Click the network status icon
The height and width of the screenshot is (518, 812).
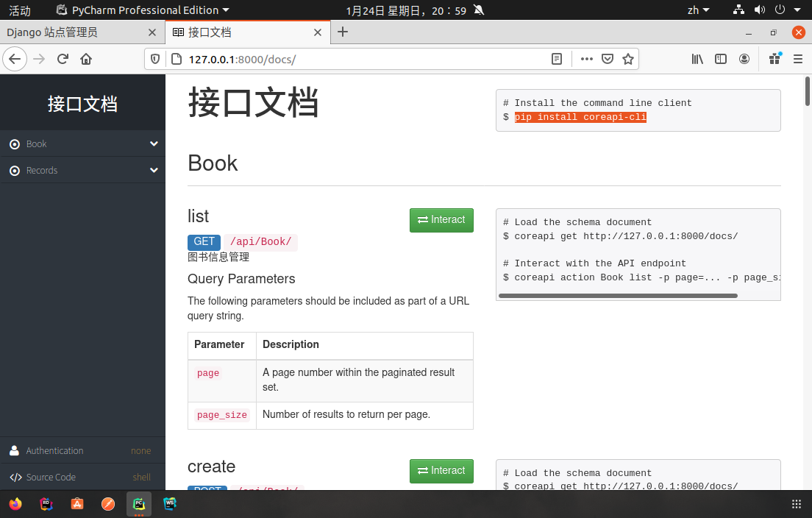[x=739, y=10]
